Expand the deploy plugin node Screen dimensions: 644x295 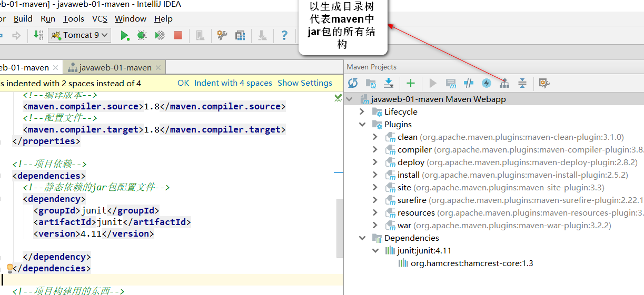click(x=375, y=162)
